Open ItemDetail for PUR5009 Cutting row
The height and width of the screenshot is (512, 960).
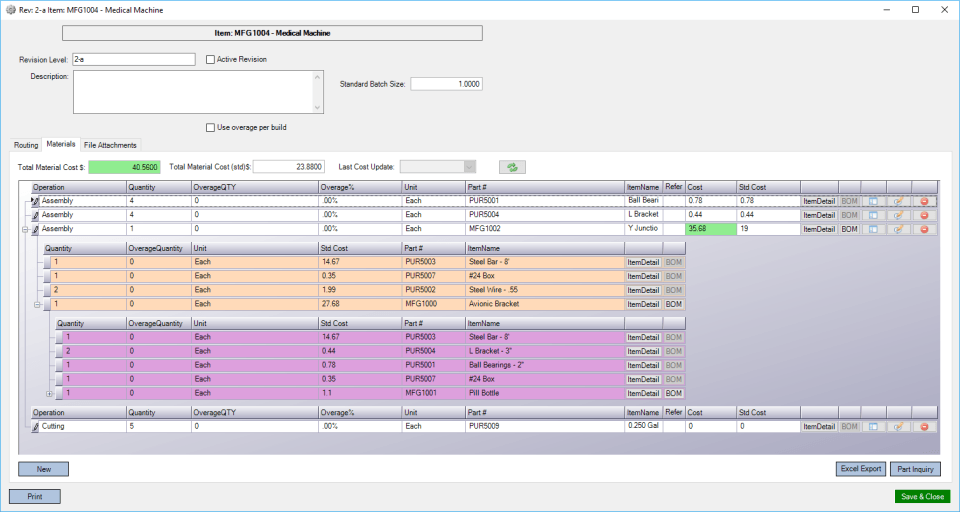tap(819, 426)
